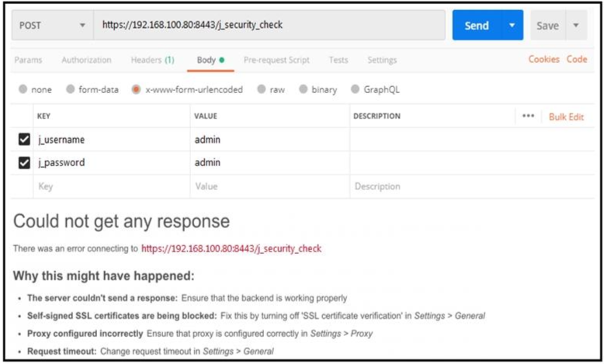The height and width of the screenshot is (364, 604).
Task: Select the binary body type
Action: 304,89
